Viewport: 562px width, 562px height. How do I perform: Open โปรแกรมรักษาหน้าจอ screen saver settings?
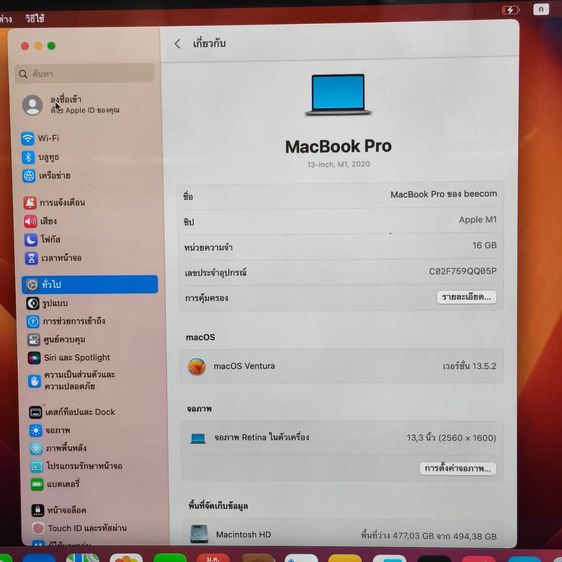click(x=76, y=466)
